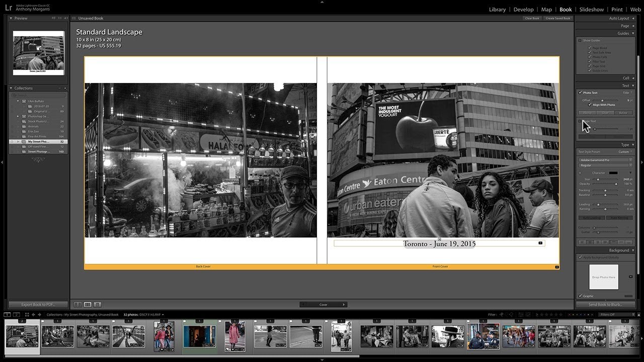The height and width of the screenshot is (362, 644).
Task: Toggle Text Safe Area guide checkbox
Action: click(x=590, y=52)
